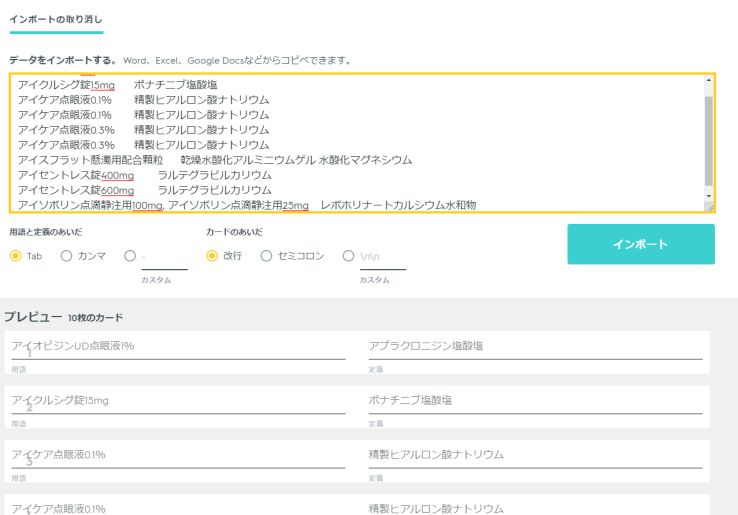Click the custom term-definition separator input field
Viewport: 738px width, 515px height.
[x=164, y=257]
